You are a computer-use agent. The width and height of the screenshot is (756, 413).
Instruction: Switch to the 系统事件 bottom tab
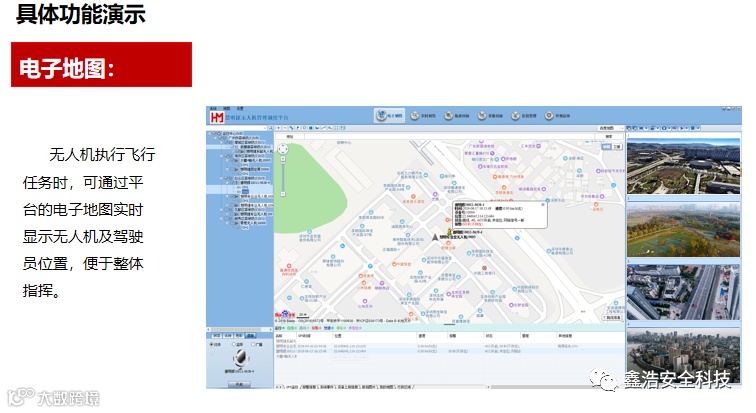click(327, 387)
